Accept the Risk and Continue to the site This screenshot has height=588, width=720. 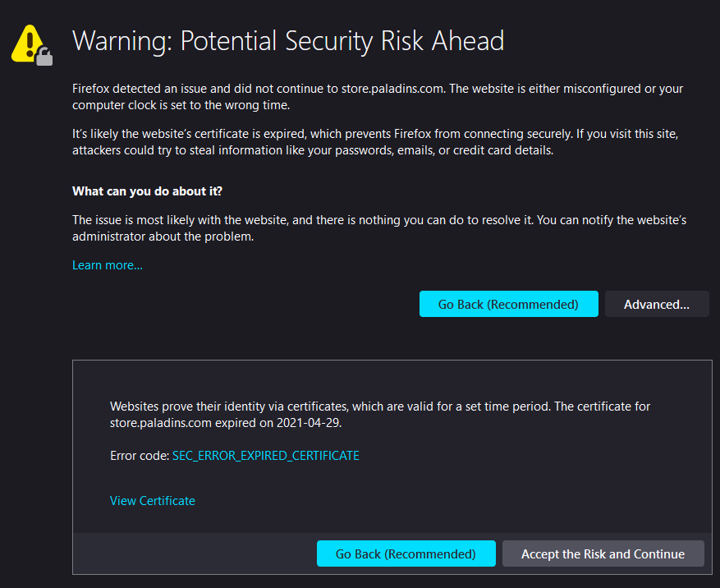603,554
